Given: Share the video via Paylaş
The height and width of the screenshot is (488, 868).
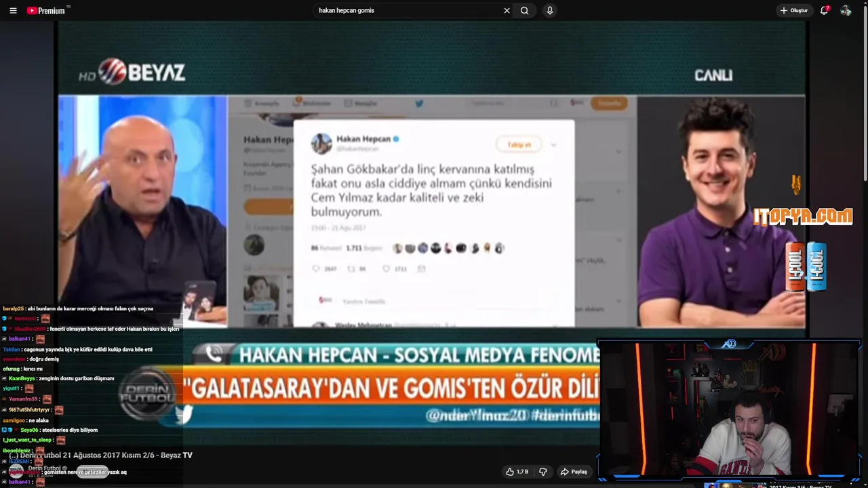Looking at the screenshot, I should (574, 472).
